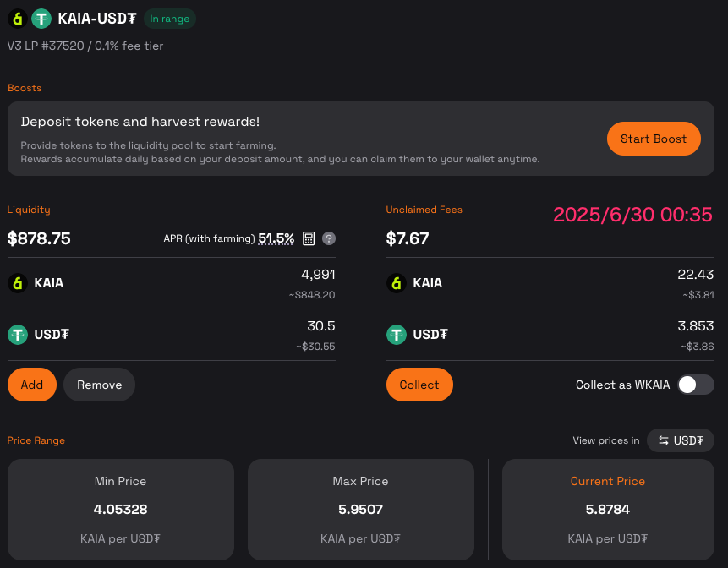Click the Boosts section heading
This screenshot has height=568, width=728.
pos(25,88)
